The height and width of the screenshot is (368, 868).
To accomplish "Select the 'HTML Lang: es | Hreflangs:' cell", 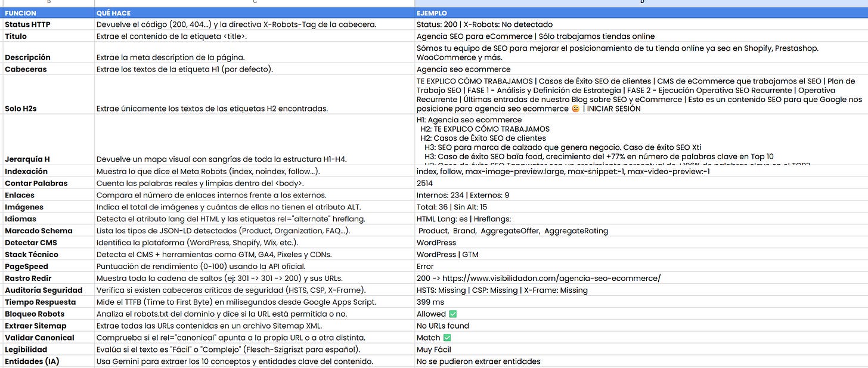I will point(641,219).
